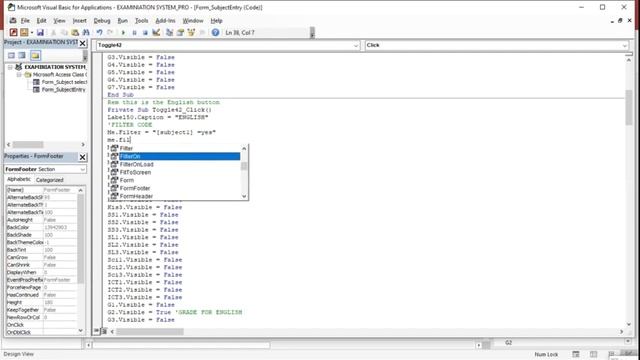
Task: Open the FormFooter Section properties combo box
Action: [45, 169]
